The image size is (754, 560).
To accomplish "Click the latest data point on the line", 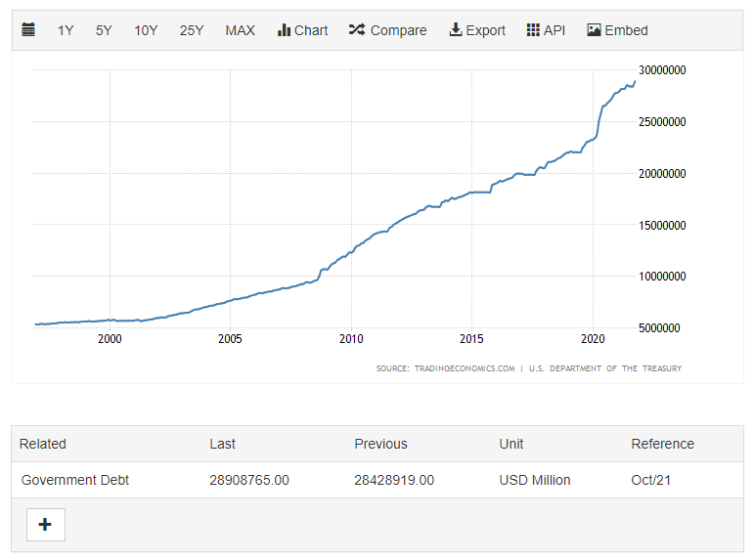I will coord(635,81).
